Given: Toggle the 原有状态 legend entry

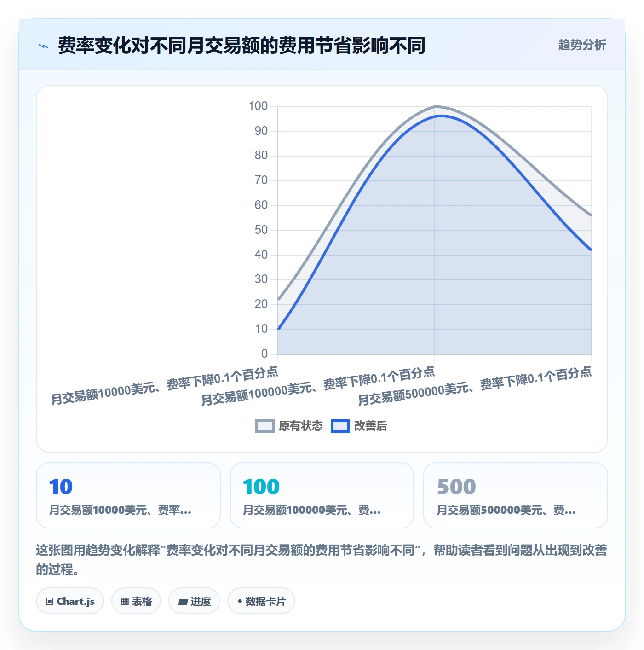Looking at the screenshot, I should [289, 426].
